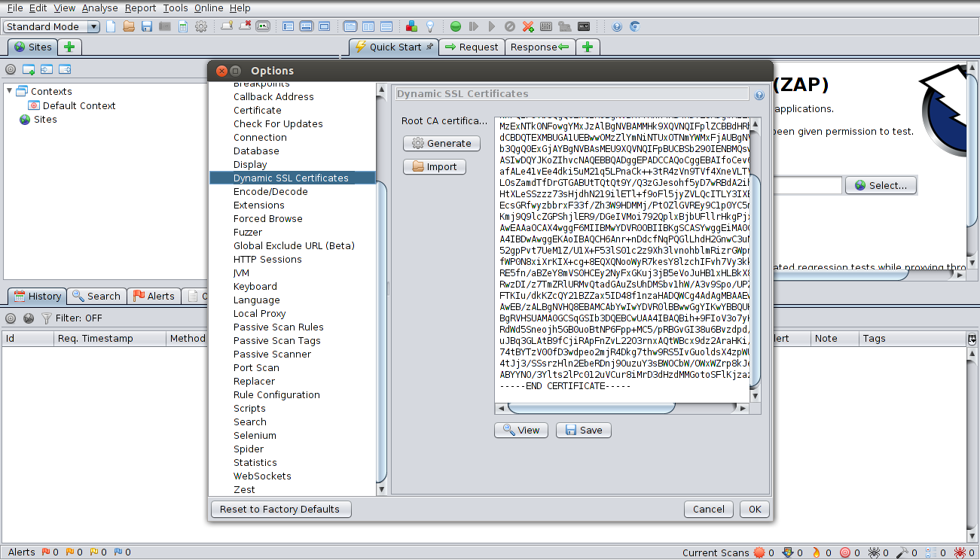
Task: Click the Generate certificate button
Action: coord(441,143)
